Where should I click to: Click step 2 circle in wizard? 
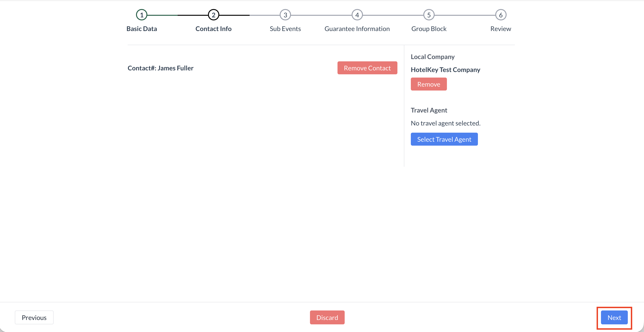(x=213, y=15)
